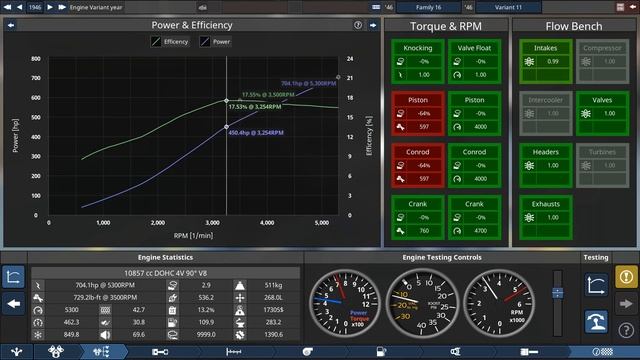The width and height of the screenshot is (640, 360).
Task: Open the family tree tab in bottom bar
Action: pyautogui.click(x=16, y=352)
